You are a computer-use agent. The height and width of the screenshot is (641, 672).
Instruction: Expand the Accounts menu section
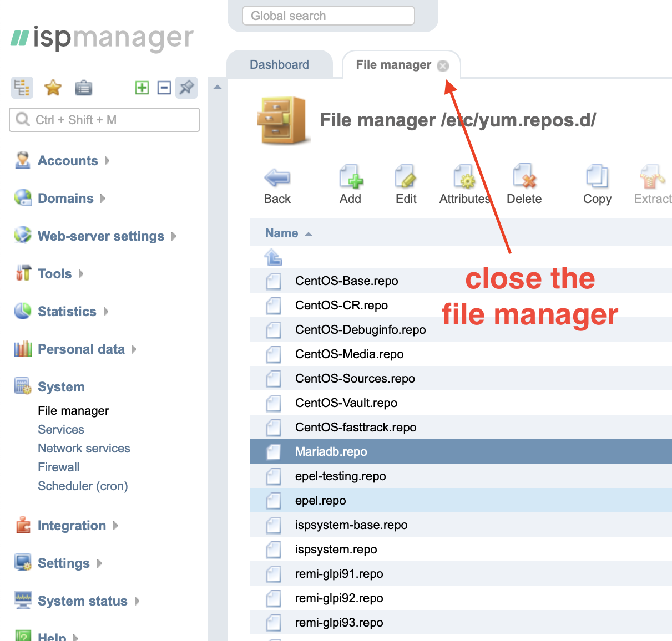coord(107,161)
